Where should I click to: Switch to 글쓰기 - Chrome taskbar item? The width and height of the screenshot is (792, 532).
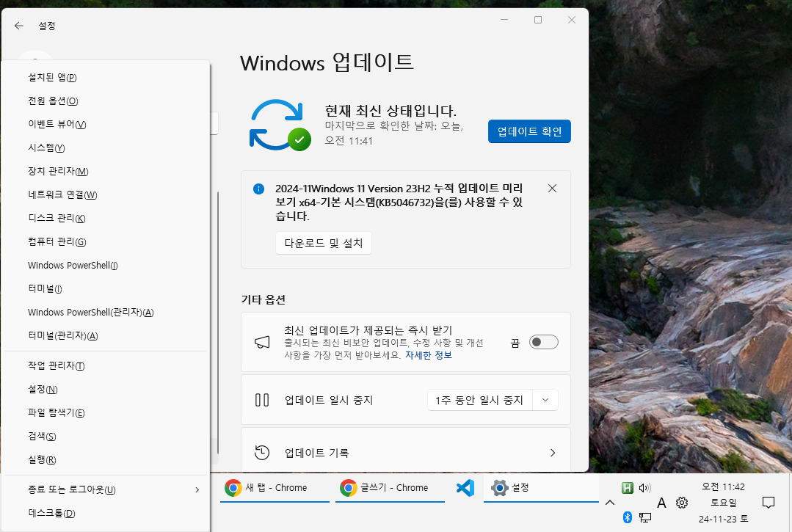pyautogui.click(x=390, y=487)
